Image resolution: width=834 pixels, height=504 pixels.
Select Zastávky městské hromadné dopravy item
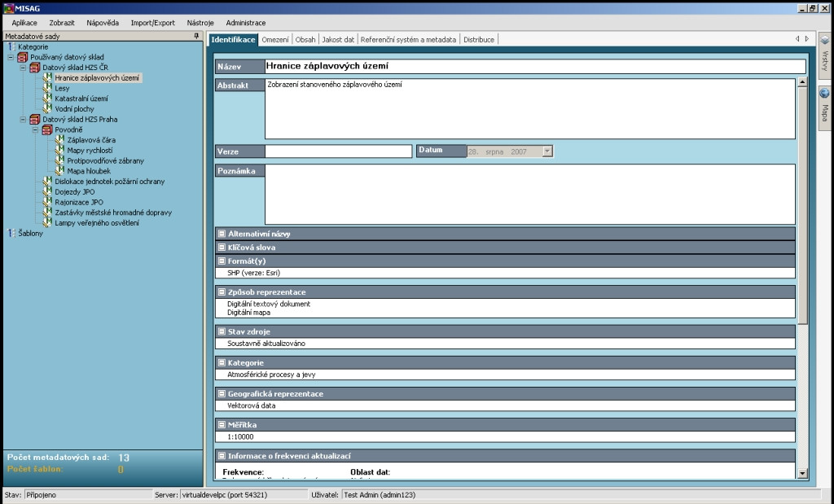pos(113,213)
